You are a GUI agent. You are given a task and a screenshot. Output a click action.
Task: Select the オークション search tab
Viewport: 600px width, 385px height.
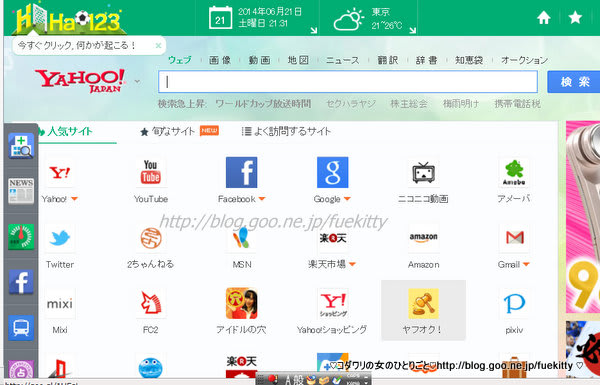pyautogui.click(x=524, y=60)
